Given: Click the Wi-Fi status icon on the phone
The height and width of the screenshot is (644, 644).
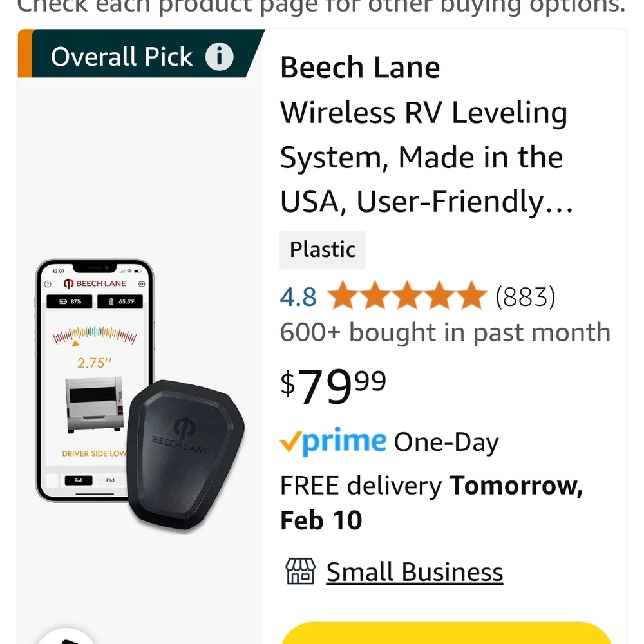Looking at the screenshot, I should coord(129,272).
